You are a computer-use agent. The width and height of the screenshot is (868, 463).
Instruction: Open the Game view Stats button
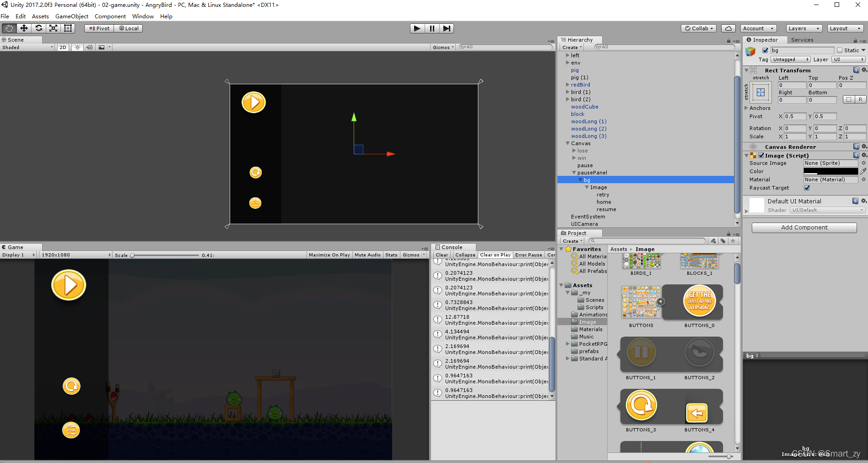391,255
